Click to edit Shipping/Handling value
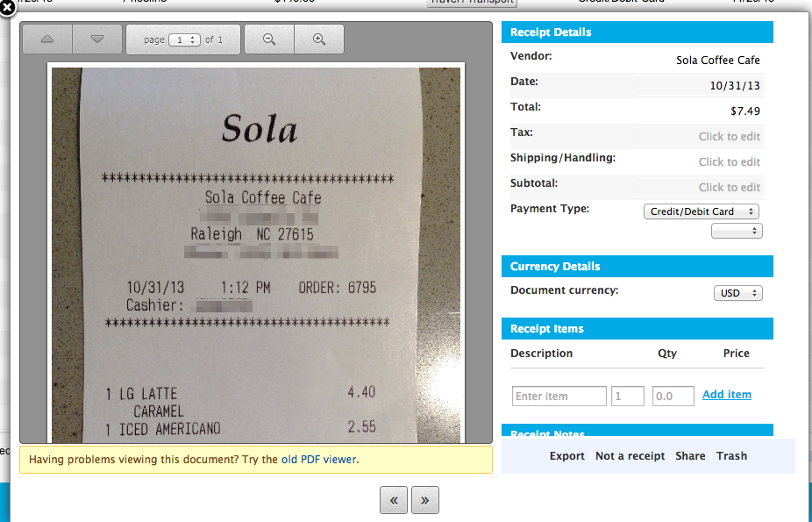Image resolution: width=812 pixels, height=522 pixels. (730, 162)
